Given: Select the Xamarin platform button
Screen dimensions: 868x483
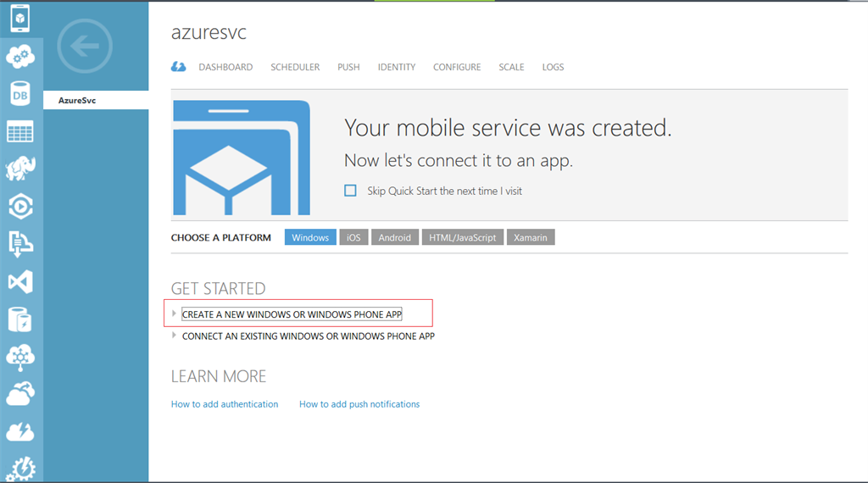Looking at the screenshot, I should [x=531, y=237].
